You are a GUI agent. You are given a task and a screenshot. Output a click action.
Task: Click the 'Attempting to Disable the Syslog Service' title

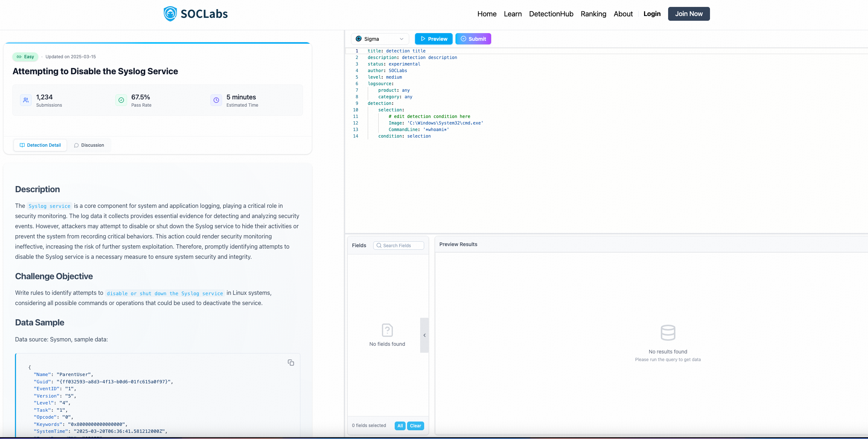pyautogui.click(x=95, y=71)
